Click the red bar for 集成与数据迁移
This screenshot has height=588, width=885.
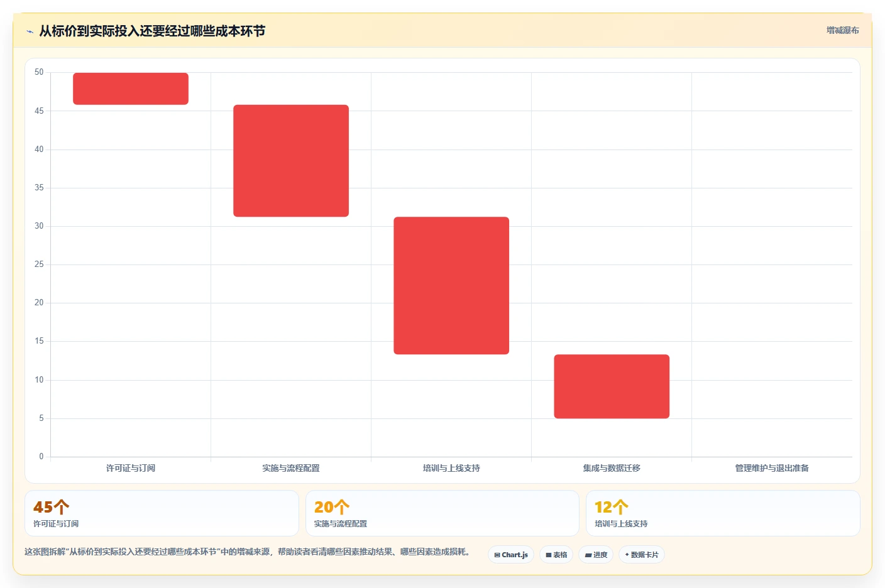(x=612, y=386)
